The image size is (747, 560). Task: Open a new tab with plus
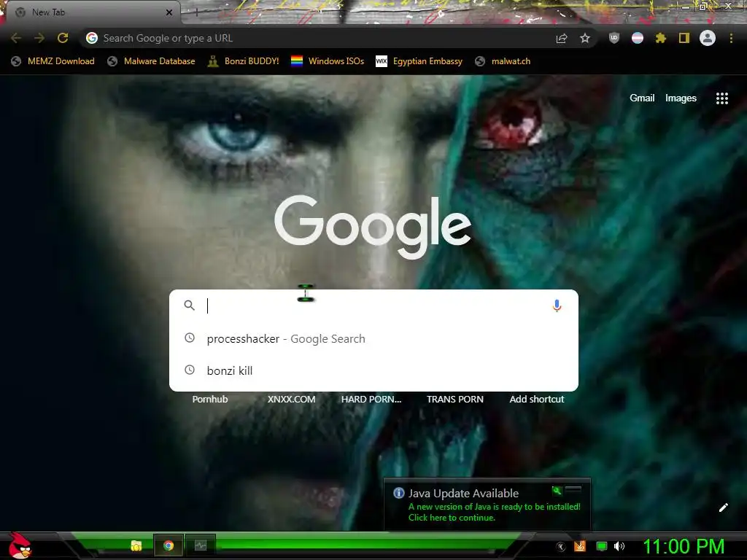point(196,12)
